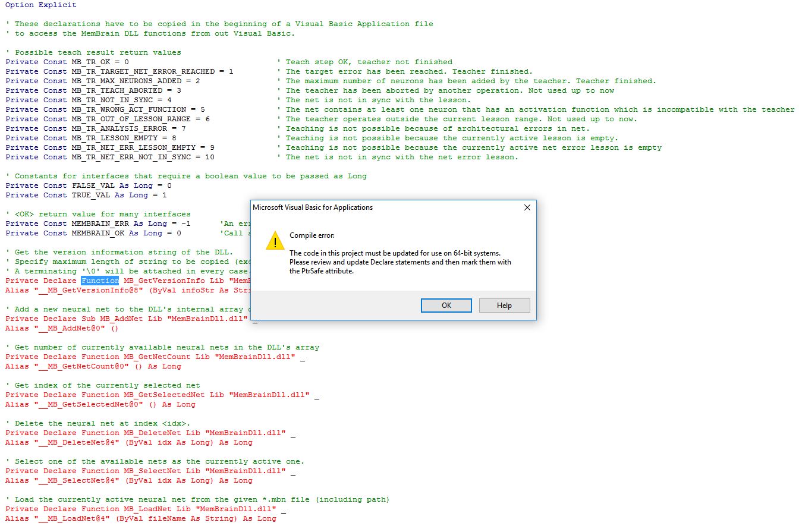The image size is (799, 532).
Task: Click the highlighted Function keyword
Action: click(x=100, y=281)
